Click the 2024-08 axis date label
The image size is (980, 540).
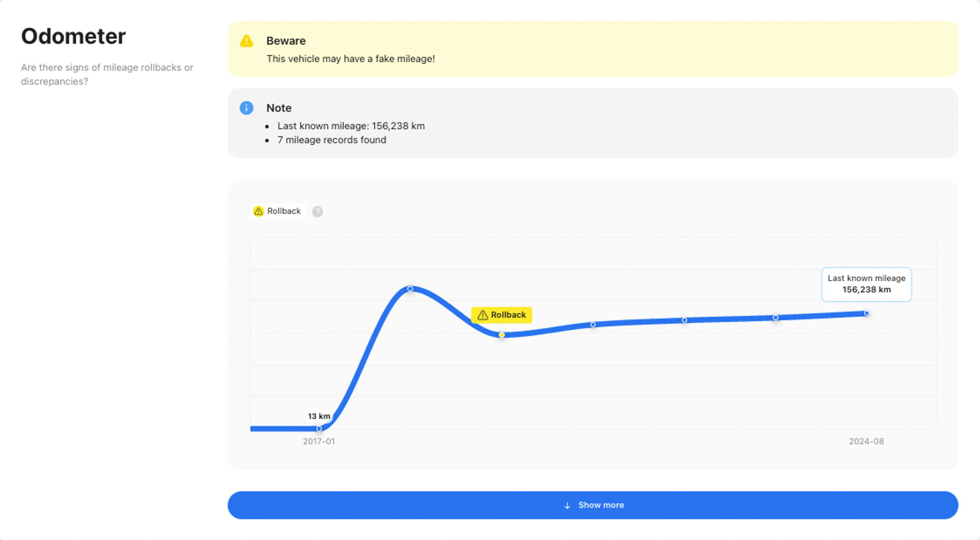click(866, 441)
